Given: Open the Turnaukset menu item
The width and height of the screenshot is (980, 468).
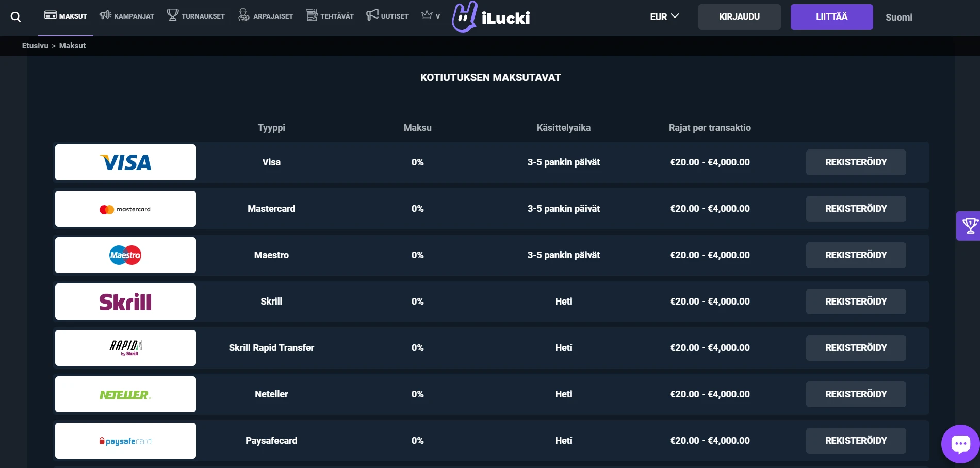Looking at the screenshot, I should coord(195,16).
